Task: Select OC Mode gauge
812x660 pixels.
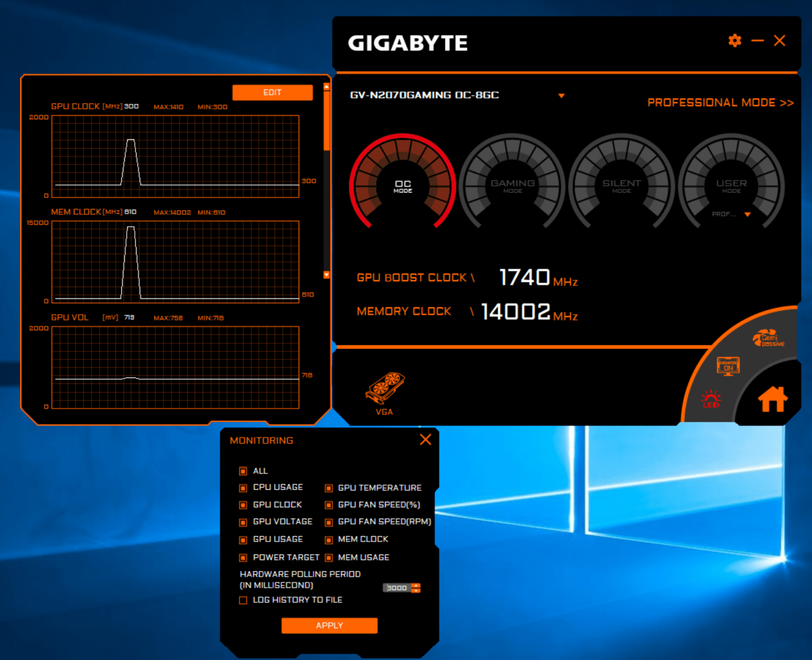Action: coord(403,182)
